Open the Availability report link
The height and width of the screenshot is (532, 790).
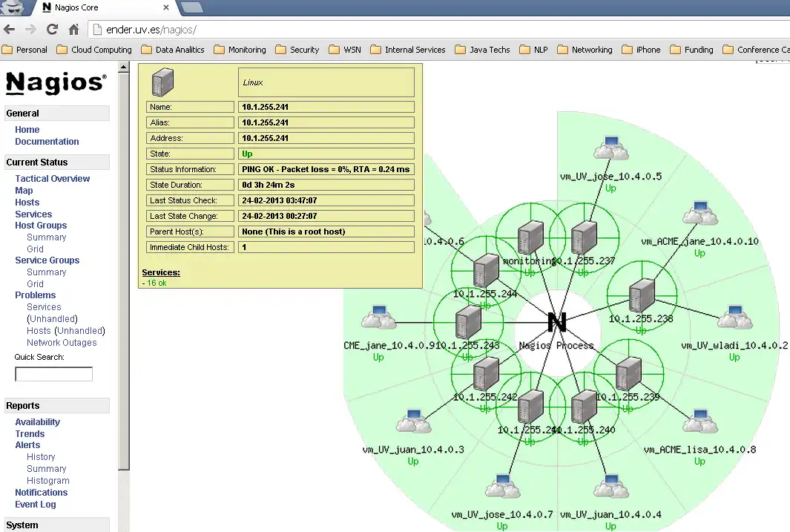point(37,421)
